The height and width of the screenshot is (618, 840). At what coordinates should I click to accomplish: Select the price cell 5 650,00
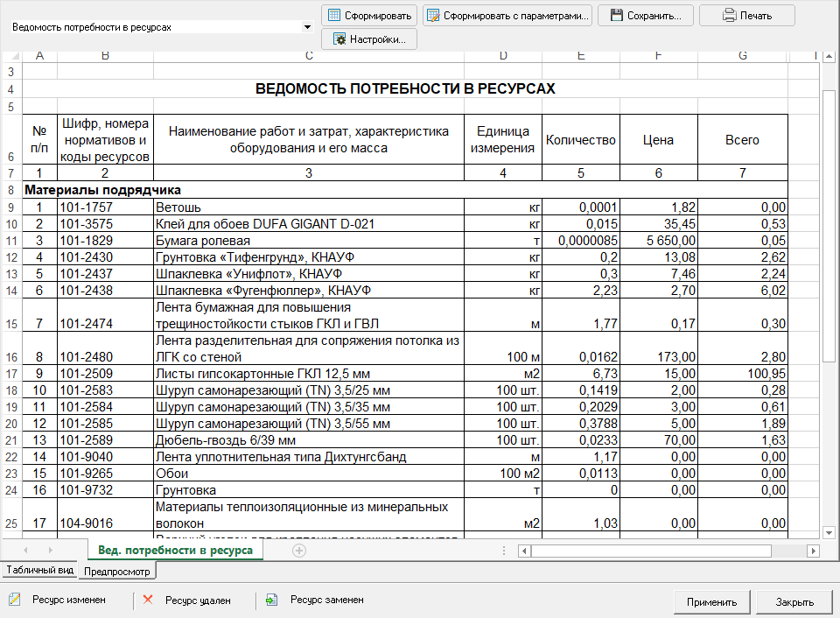click(x=659, y=241)
